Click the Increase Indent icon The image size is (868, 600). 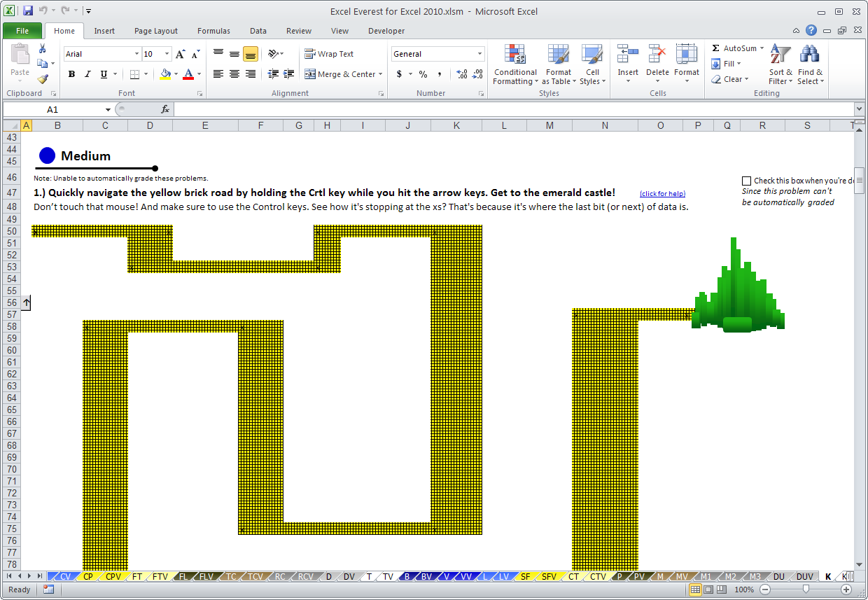288,74
